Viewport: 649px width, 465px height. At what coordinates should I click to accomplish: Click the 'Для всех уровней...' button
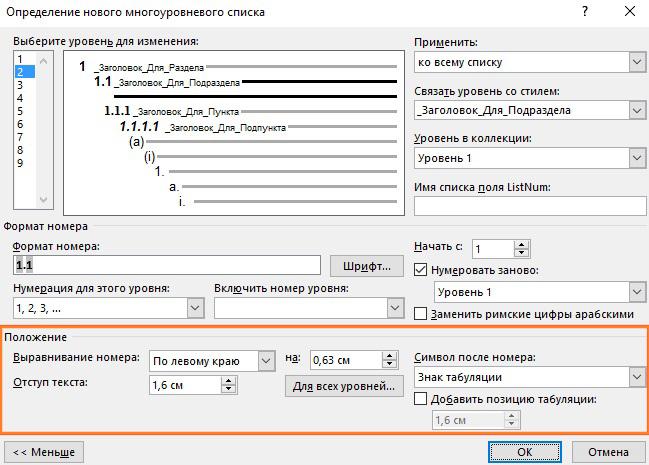pos(344,386)
